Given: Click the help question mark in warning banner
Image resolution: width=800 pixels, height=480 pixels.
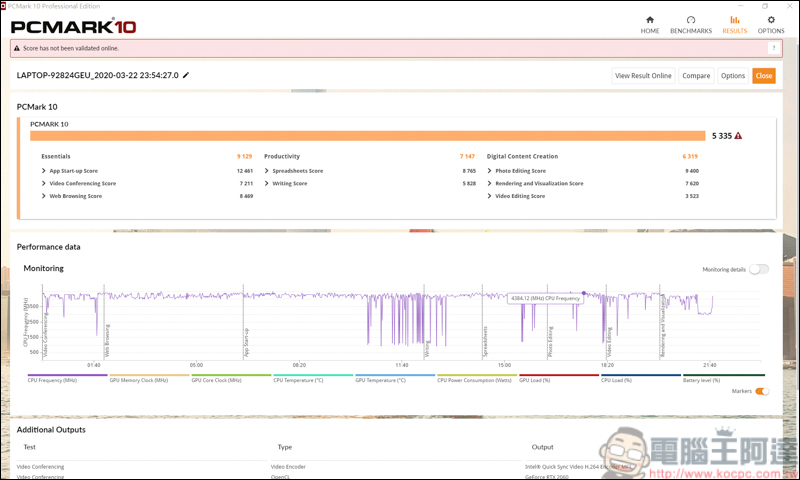Looking at the screenshot, I should [773, 48].
